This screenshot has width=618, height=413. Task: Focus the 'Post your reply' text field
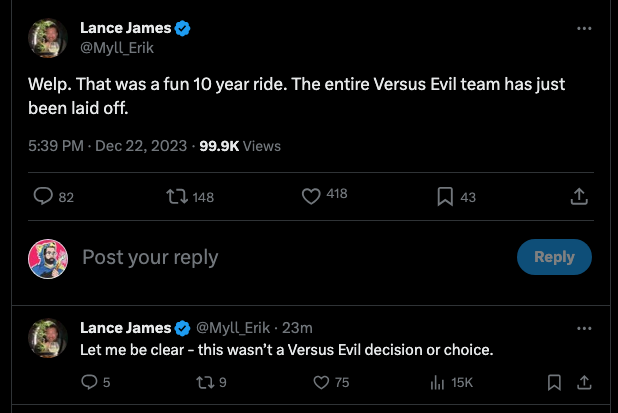pyautogui.click(x=292, y=257)
